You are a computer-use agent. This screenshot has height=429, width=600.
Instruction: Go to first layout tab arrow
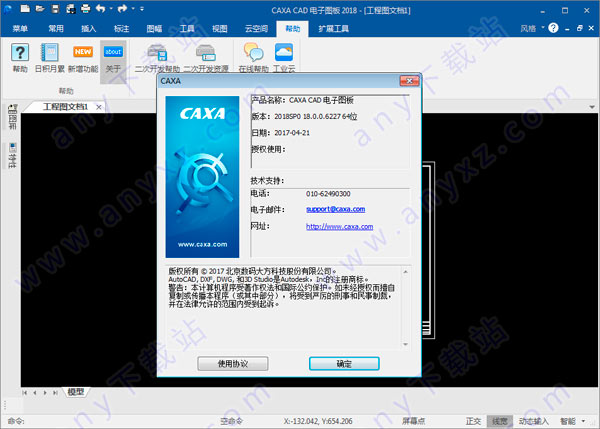click(25, 393)
